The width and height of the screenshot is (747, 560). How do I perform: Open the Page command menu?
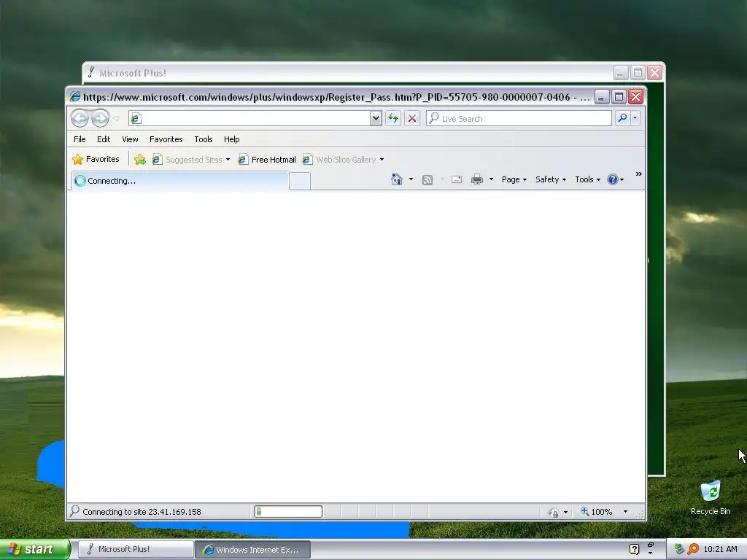click(x=514, y=179)
